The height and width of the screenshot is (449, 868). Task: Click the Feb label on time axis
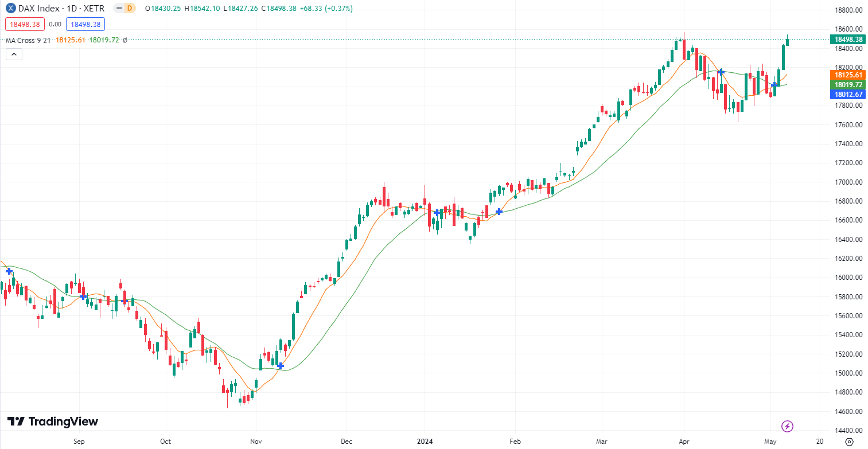[514, 442]
